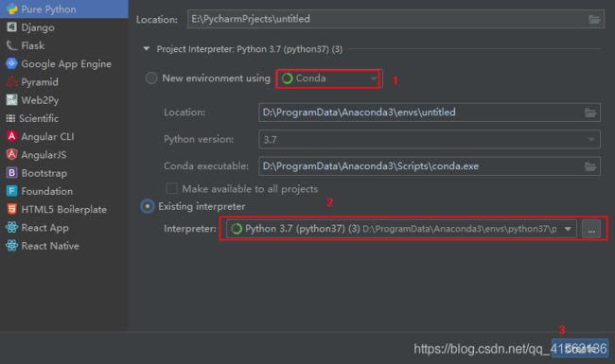Select the Pyramid label
Viewport: 615px width, 364px height.
click(40, 82)
